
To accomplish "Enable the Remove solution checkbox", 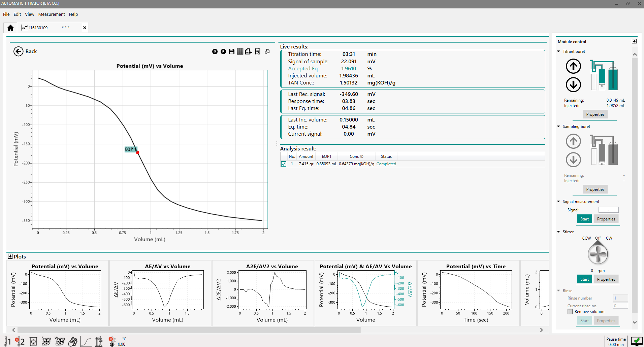I will (570, 312).
